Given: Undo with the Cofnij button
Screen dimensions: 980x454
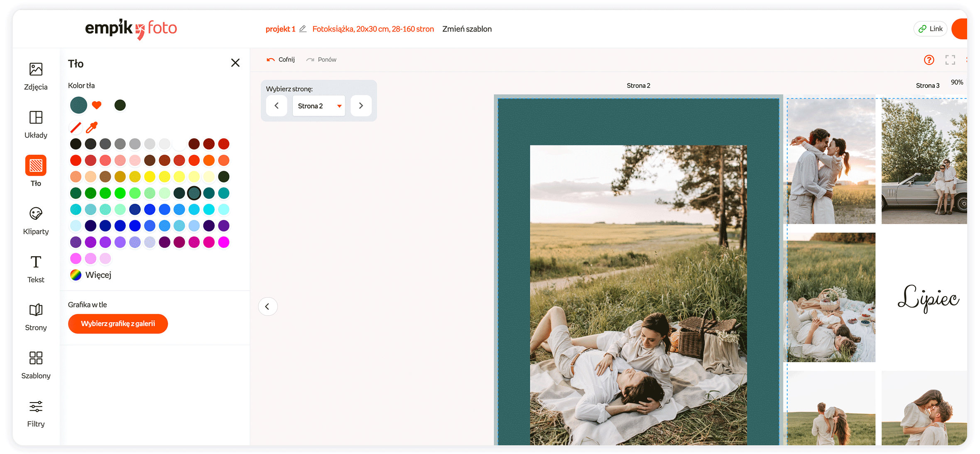Looking at the screenshot, I should (281, 60).
